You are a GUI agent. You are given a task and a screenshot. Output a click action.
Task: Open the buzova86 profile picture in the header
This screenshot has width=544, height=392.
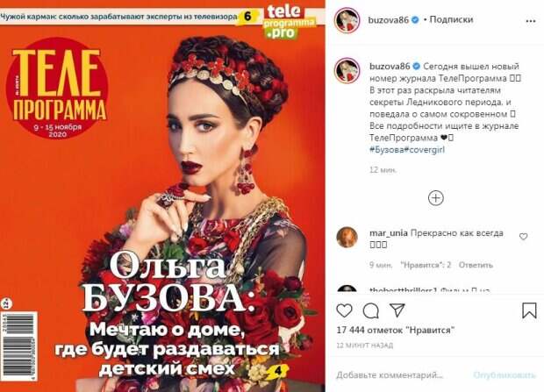click(347, 20)
